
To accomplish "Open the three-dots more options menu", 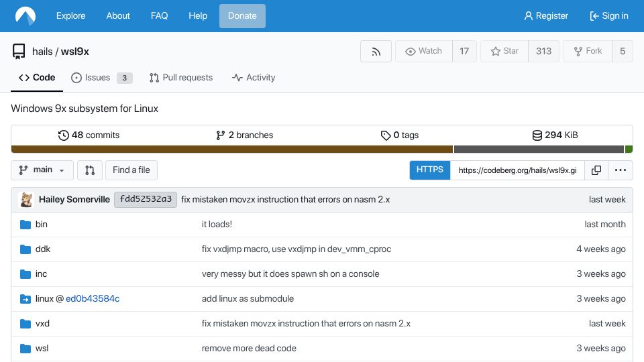I will tap(620, 170).
